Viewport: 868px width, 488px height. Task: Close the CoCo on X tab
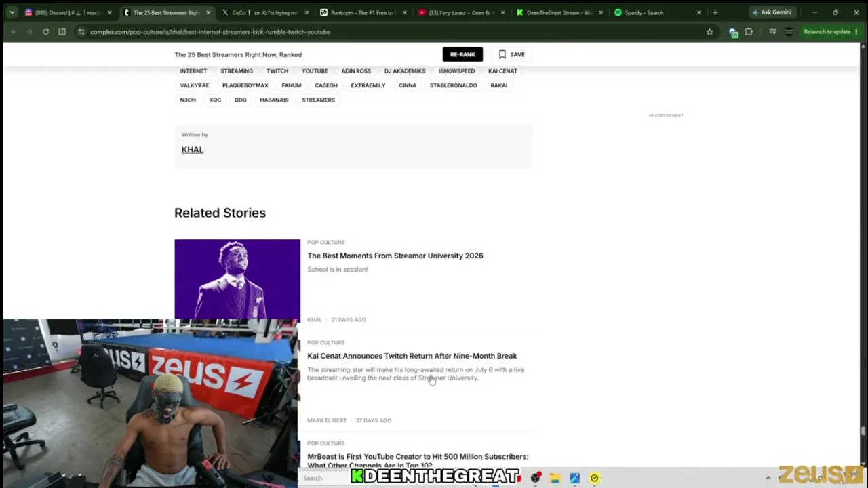pos(307,12)
